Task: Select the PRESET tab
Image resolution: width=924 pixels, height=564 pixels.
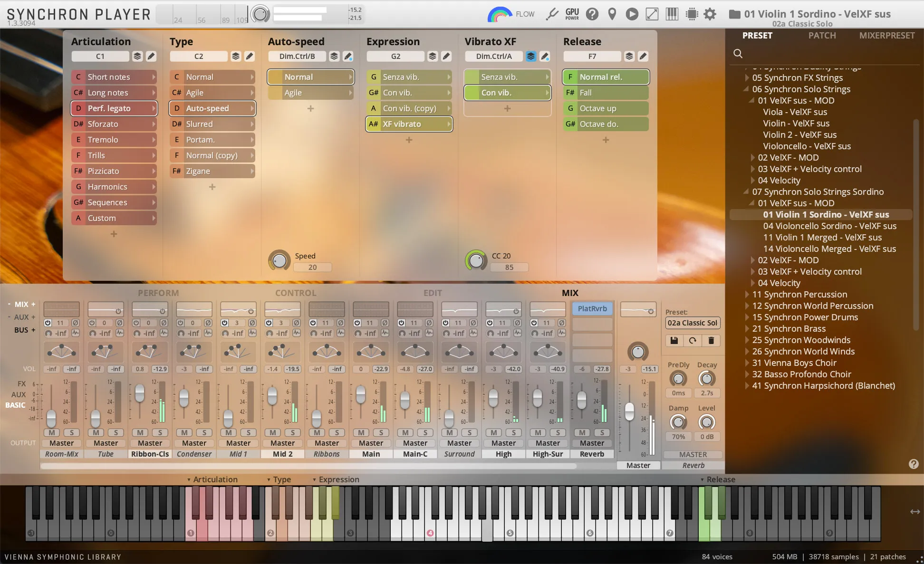Action: click(757, 36)
